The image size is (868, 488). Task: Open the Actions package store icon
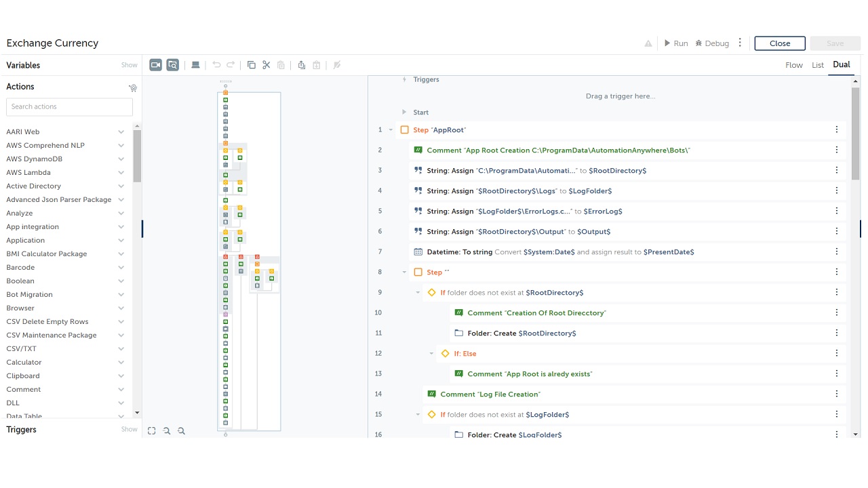pos(133,87)
